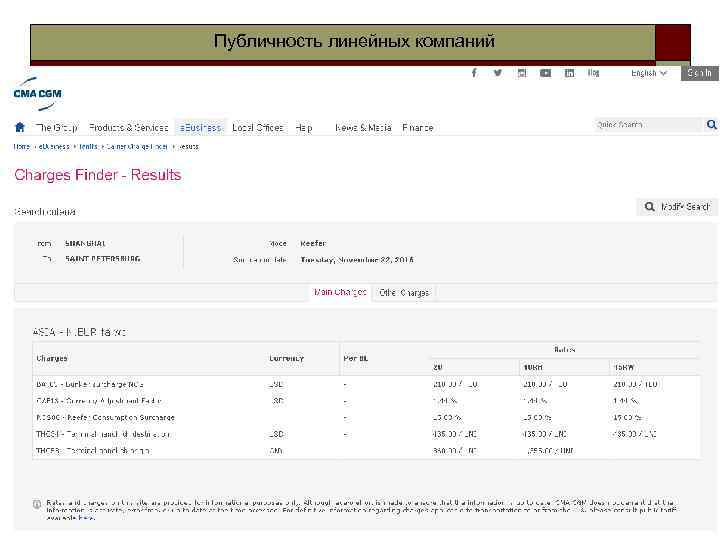Open the Finance menu
Screen dimensions: 720x540
(x=418, y=128)
